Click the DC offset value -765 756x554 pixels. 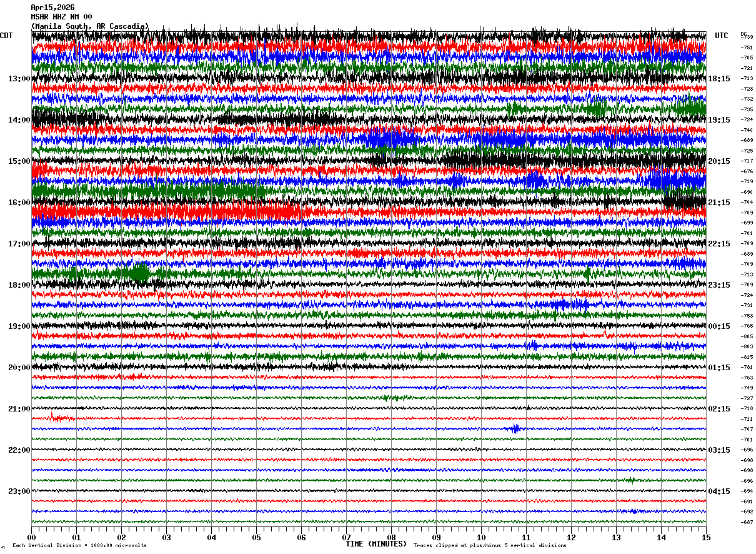click(747, 326)
